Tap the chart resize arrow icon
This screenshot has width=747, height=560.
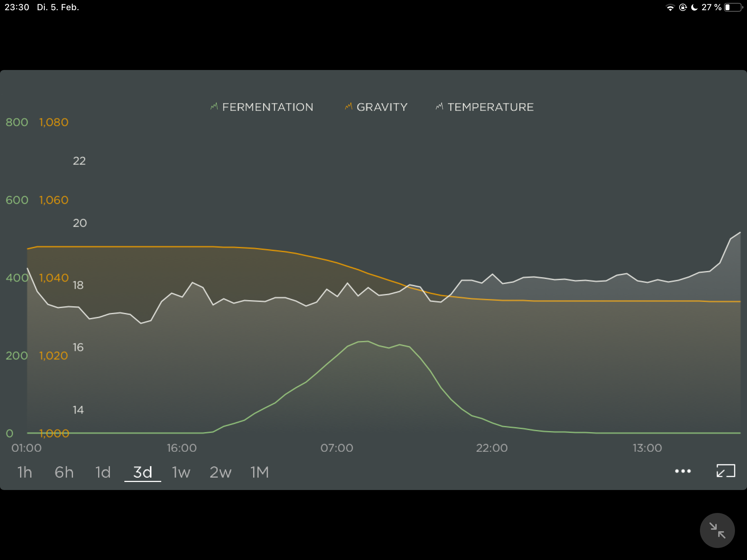[725, 471]
